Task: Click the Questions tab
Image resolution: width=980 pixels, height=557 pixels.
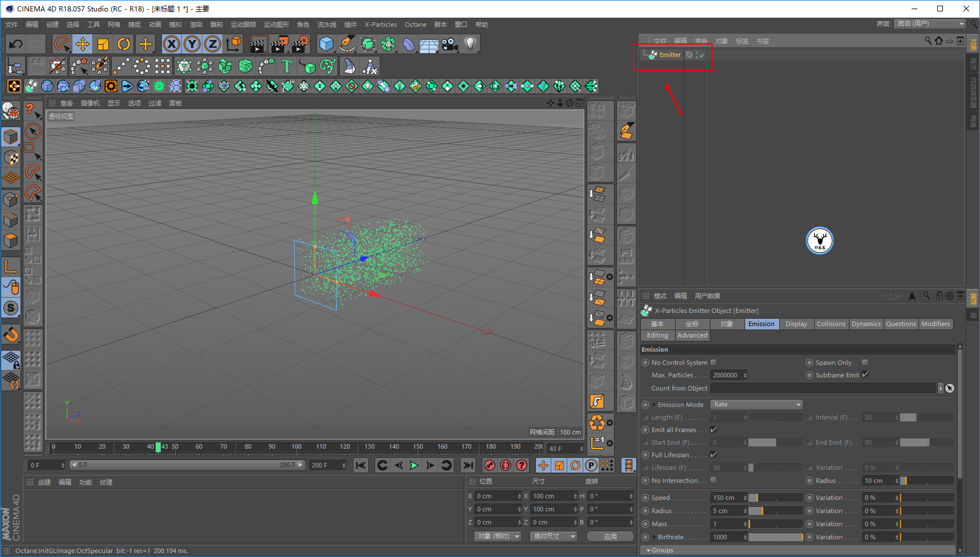Action: pos(901,324)
